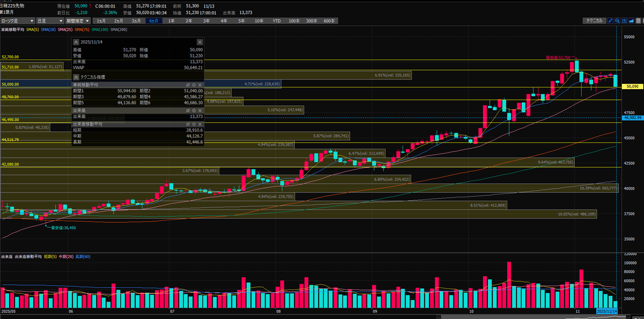Click the 50,090 current price axis tag
This screenshot has height=319, width=644.
tap(632, 85)
